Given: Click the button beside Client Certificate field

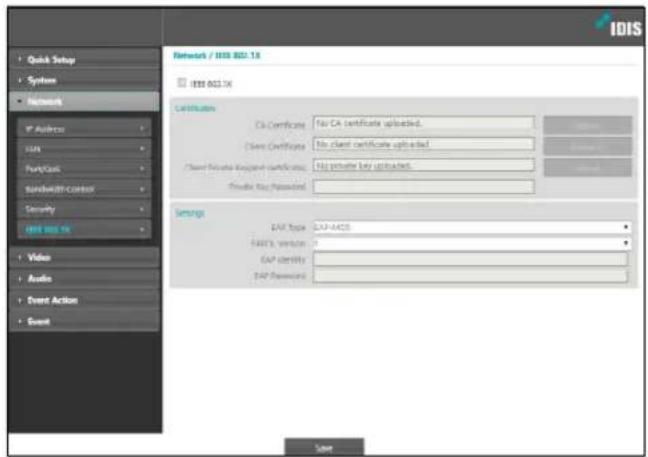Looking at the screenshot, I should pyautogui.click(x=588, y=146).
